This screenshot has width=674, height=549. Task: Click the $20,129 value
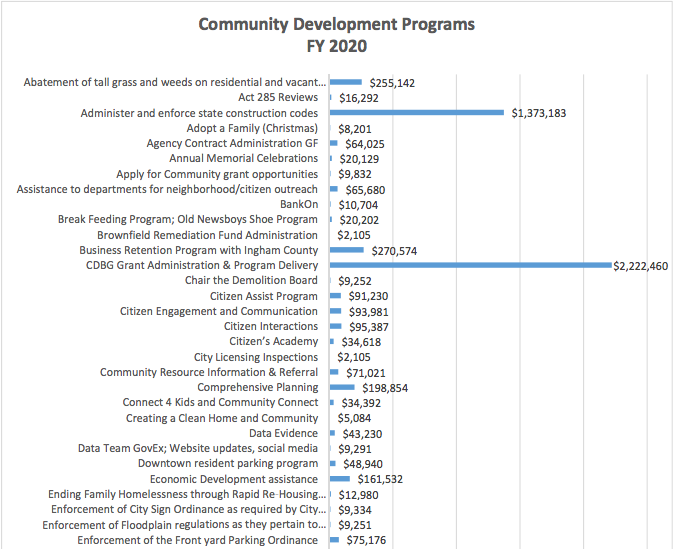coord(359,159)
